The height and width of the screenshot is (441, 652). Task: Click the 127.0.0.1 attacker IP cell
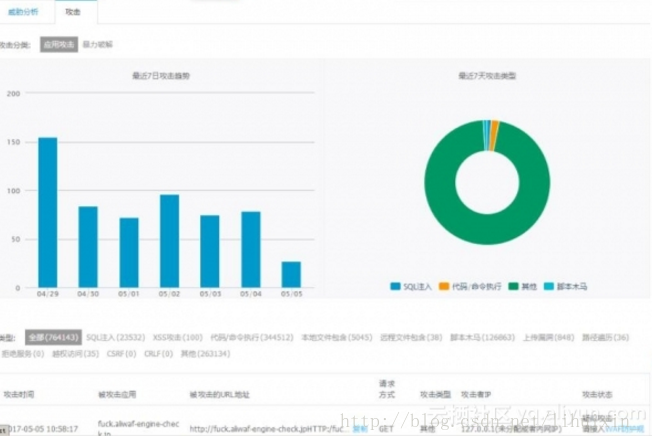pyautogui.click(x=511, y=429)
